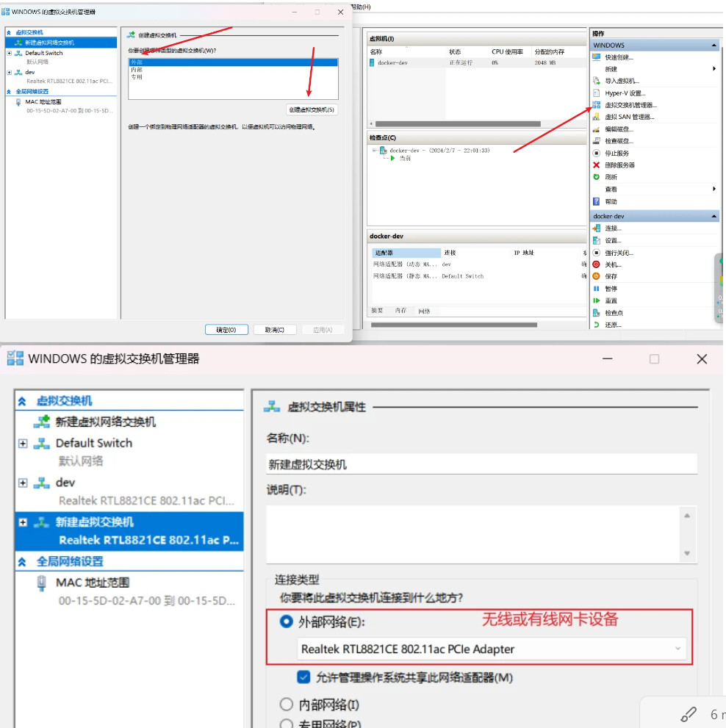Expand the selected 新建虚拟交换机 node
The width and height of the screenshot is (726, 728).
click(23, 522)
